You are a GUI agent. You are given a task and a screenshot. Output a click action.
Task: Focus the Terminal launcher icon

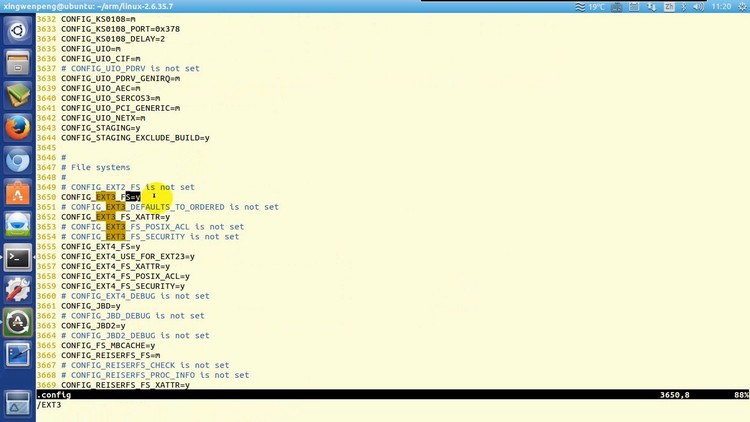tap(18, 258)
